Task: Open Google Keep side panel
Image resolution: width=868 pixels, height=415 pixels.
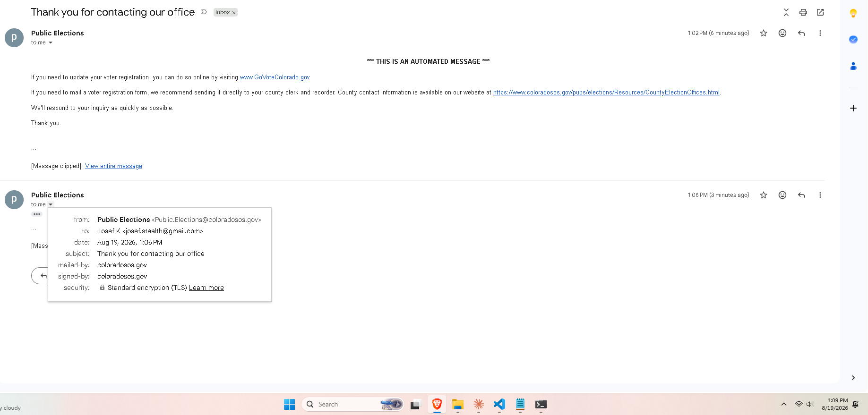Action: pyautogui.click(x=853, y=13)
